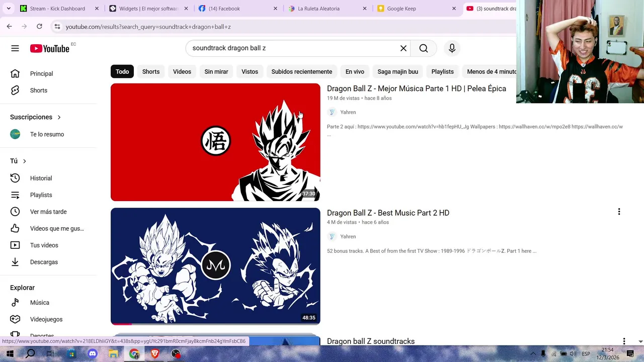
Task: Show hidden system tray icons
Action: (533, 354)
